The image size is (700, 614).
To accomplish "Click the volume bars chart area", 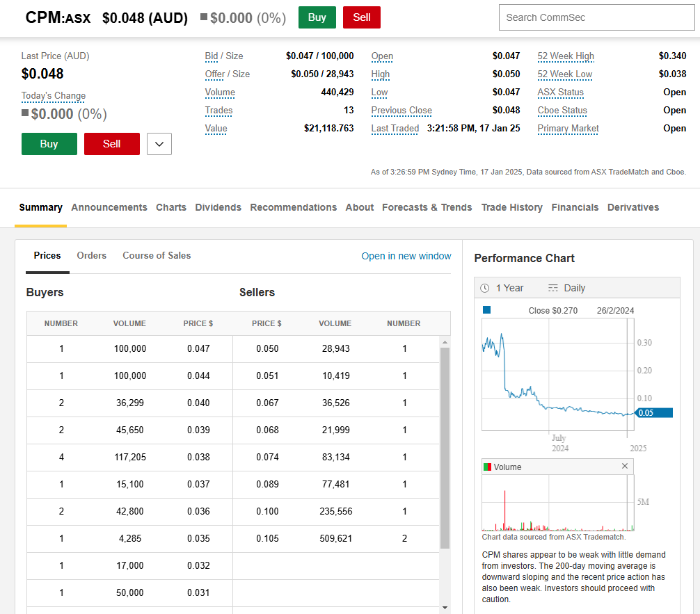I will [558, 503].
